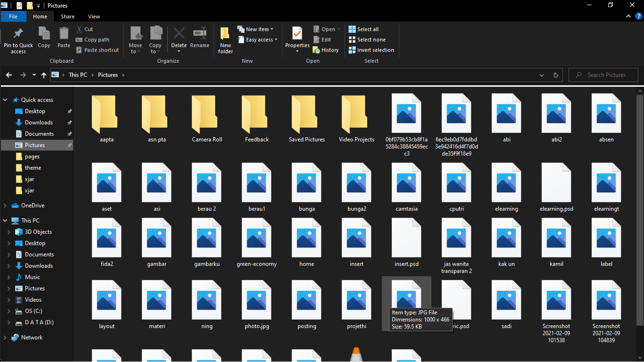Click This PC in address bar

[78, 75]
